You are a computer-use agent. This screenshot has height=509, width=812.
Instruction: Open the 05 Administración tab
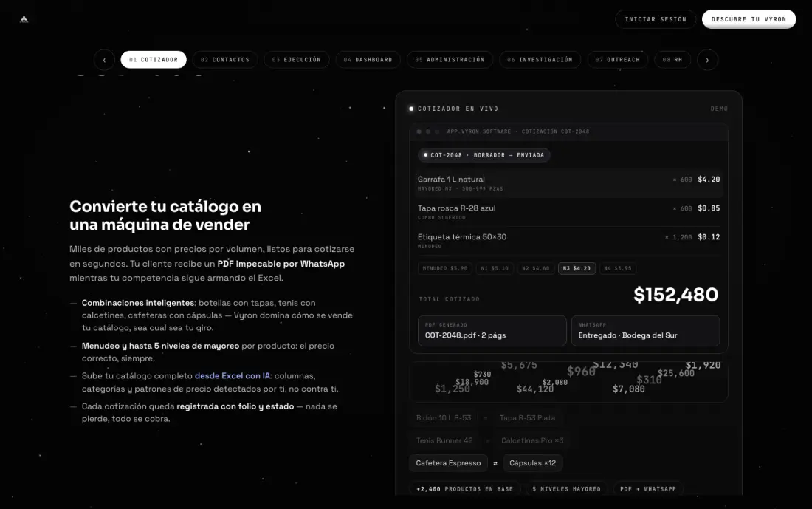tap(450, 60)
